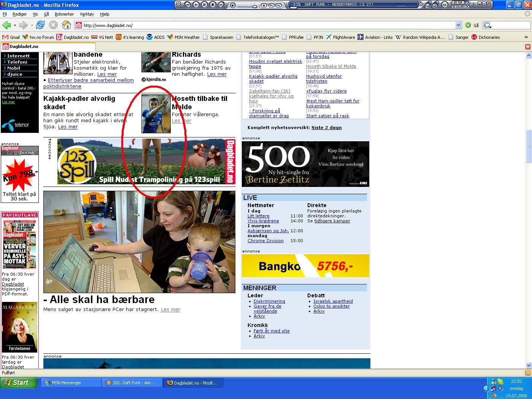This screenshot has width=532, height=399.
Task: Close the tab with the red X
Action: click(527, 46)
